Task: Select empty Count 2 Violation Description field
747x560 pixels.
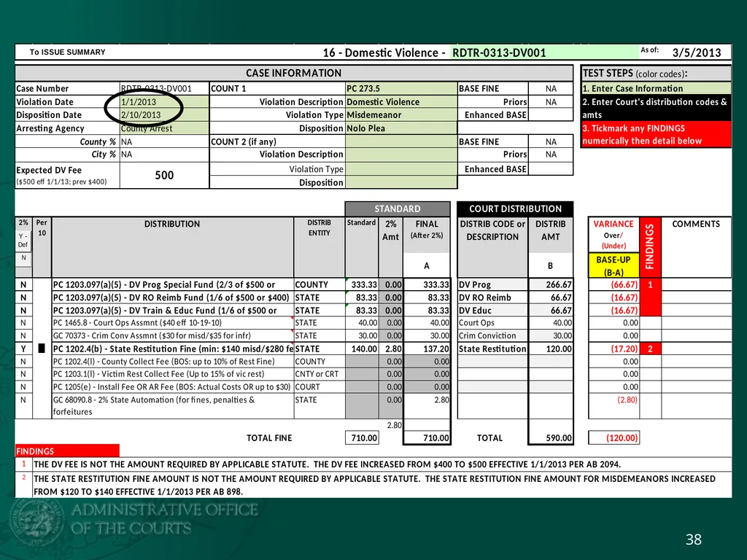Action: click(x=401, y=155)
